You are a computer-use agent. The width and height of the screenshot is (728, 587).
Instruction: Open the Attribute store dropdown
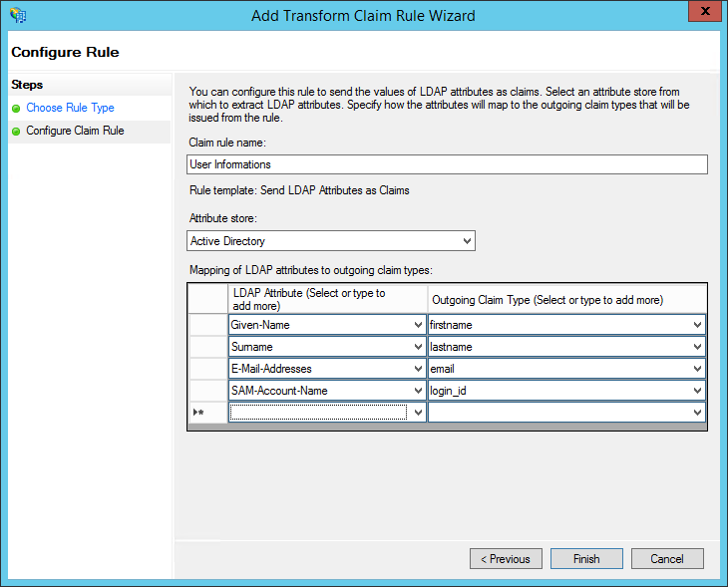click(x=467, y=241)
